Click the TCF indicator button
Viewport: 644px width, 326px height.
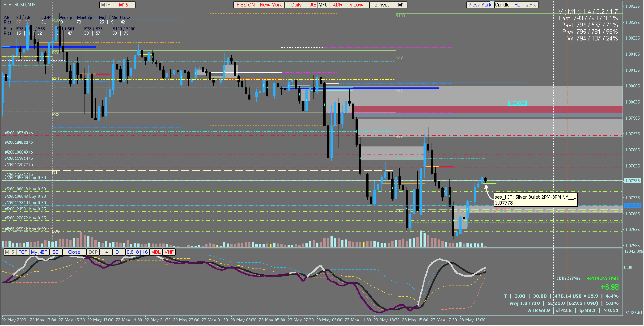[x=23, y=252]
